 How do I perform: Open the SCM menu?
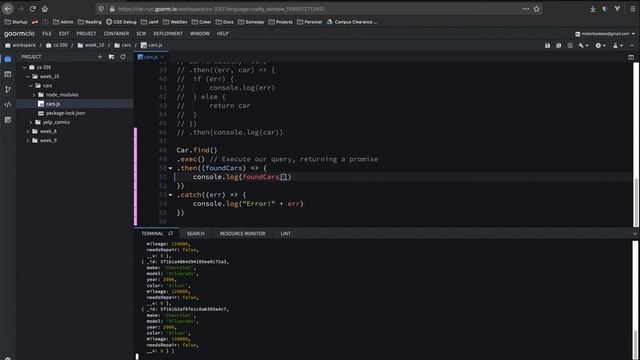141,33
